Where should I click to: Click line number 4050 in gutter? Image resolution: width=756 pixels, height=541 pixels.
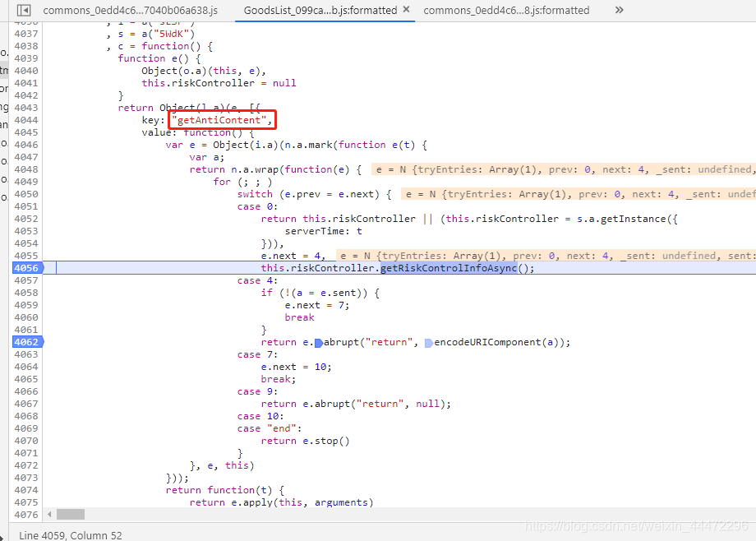click(x=26, y=194)
